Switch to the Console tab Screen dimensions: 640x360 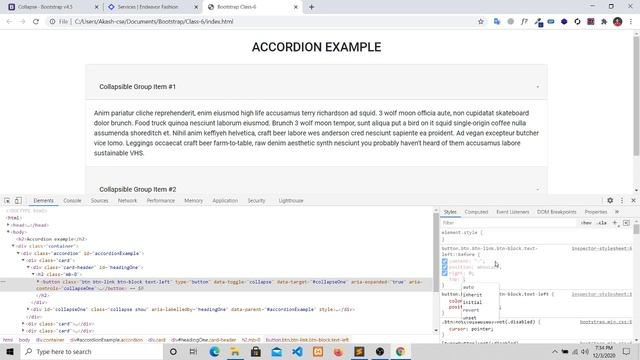tap(72, 200)
